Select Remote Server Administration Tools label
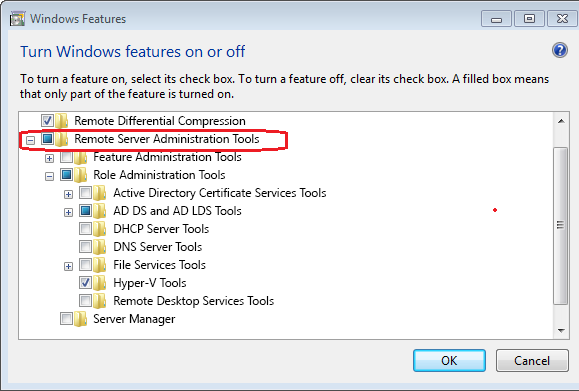This screenshot has width=579, height=391. [x=167, y=139]
